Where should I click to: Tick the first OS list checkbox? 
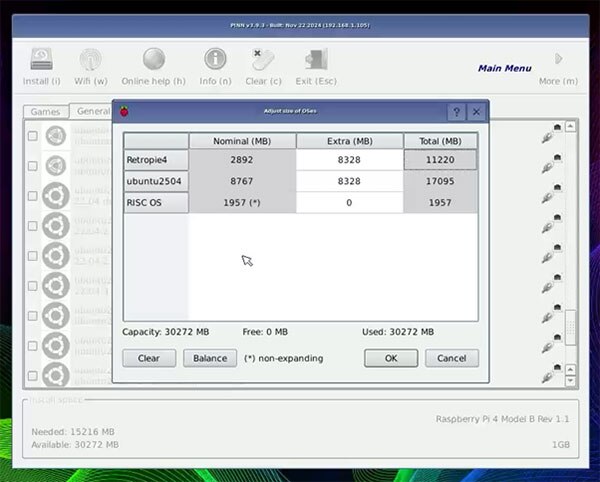(x=33, y=136)
